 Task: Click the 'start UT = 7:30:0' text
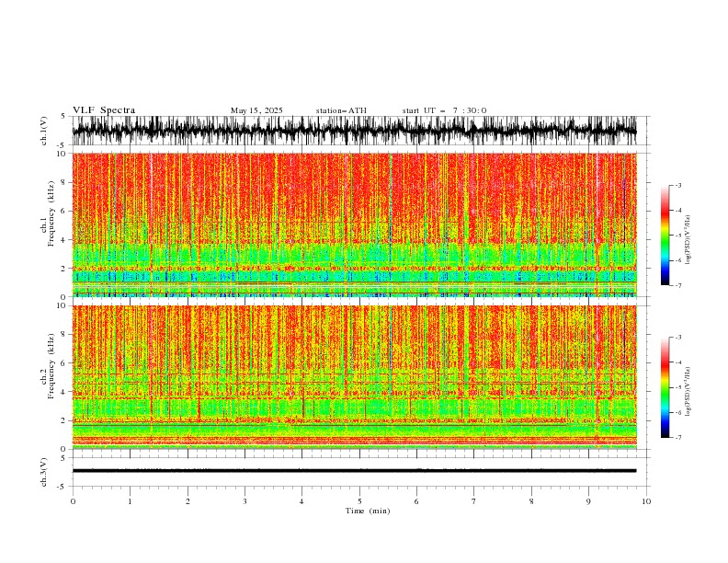click(444, 110)
